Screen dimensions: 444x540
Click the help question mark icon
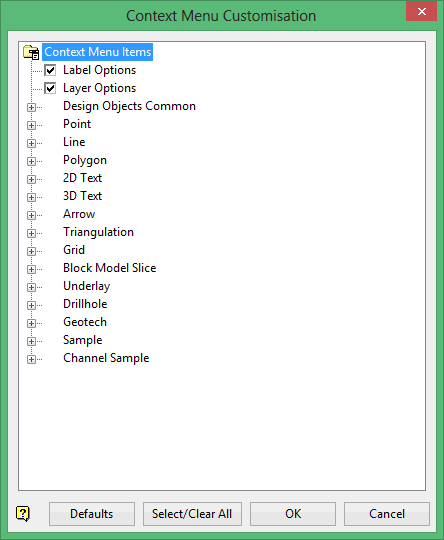point(23,514)
